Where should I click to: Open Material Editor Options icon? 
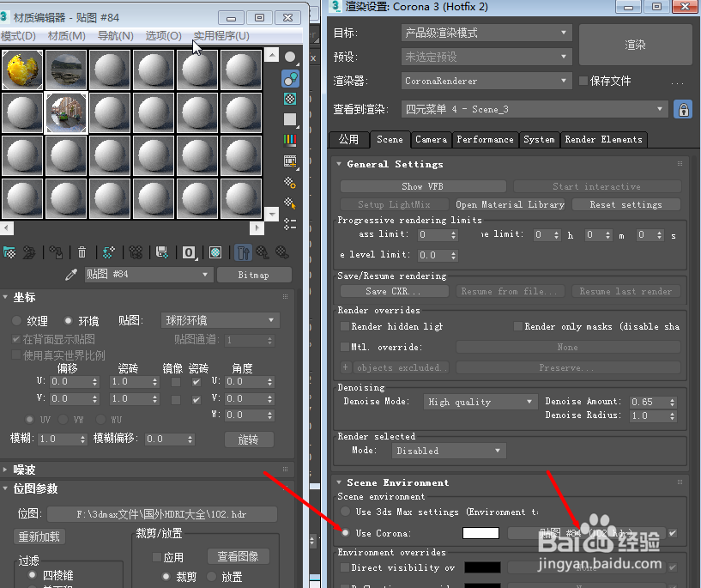[x=290, y=183]
